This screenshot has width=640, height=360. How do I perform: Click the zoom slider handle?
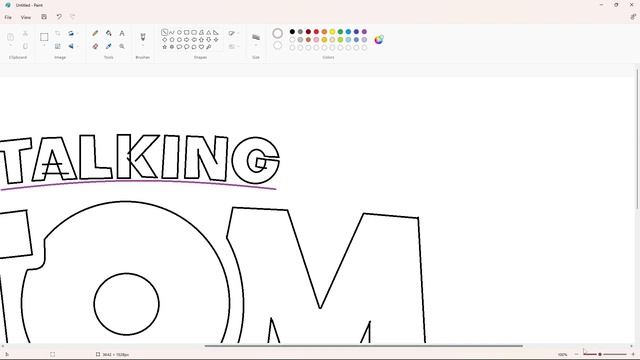[x=600, y=354]
